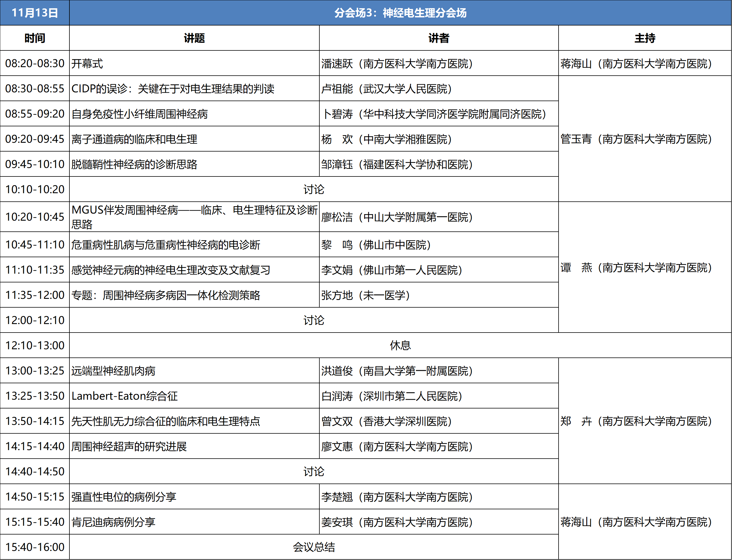Select the 时间 column header
Viewport: 732px width, 560px height.
tap(35, 38)
